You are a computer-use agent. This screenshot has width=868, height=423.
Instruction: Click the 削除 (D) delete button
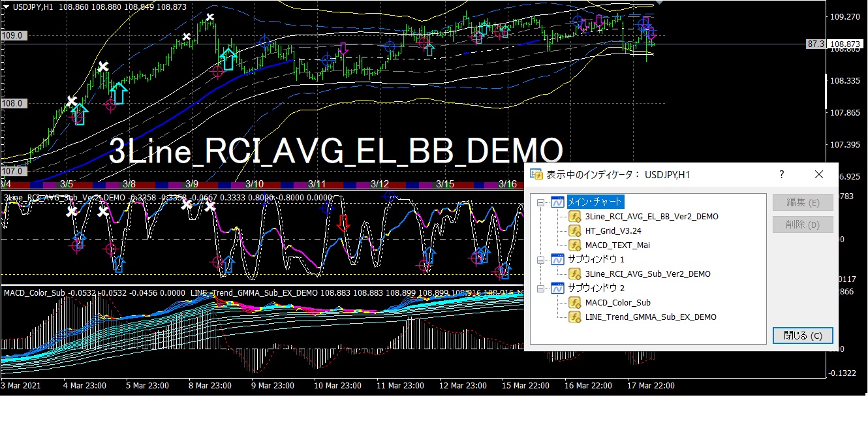coord(803,225)
